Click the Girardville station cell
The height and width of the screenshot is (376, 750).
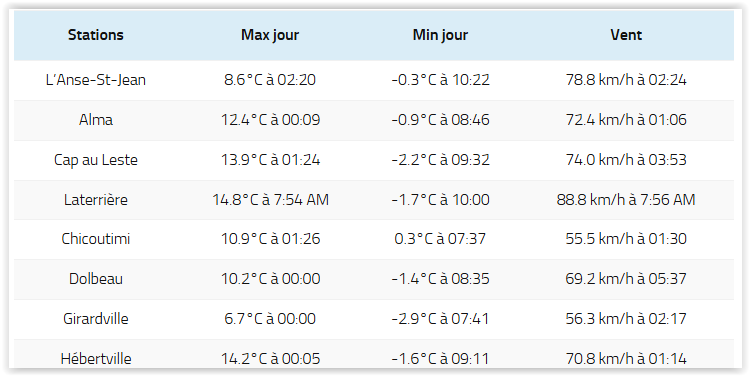point(96,319)
